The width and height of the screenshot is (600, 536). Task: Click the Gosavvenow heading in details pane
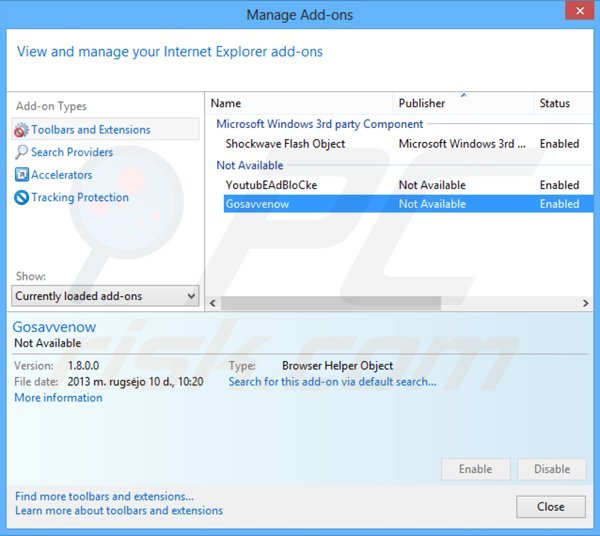click(x=54, y=327)
